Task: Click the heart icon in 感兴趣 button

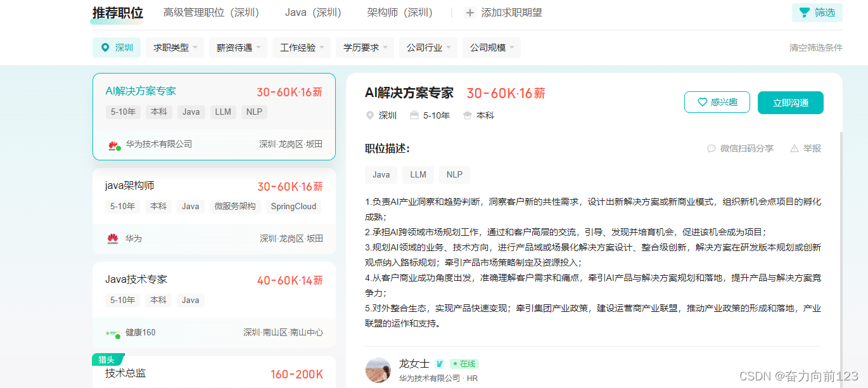Action: pos(702,102)
